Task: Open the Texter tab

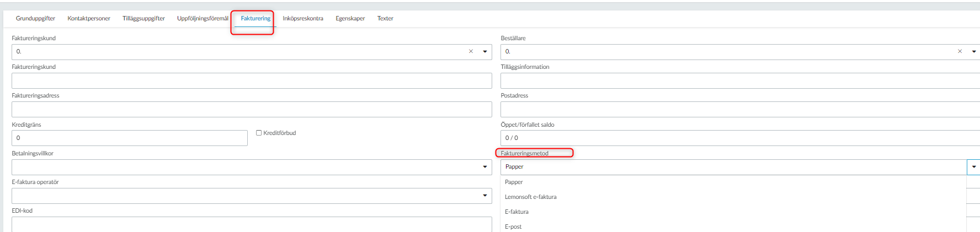Action: [x=385, y=19]
